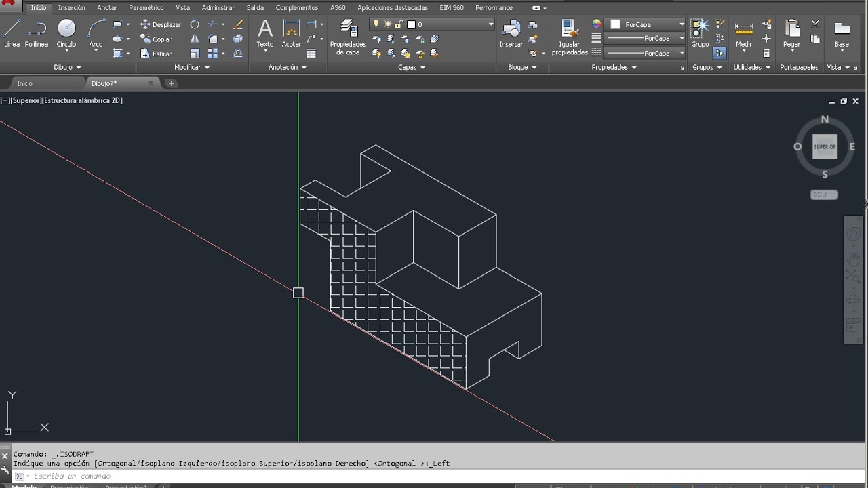Expand the Utilidades panel
868x488 pixels.
751,67
